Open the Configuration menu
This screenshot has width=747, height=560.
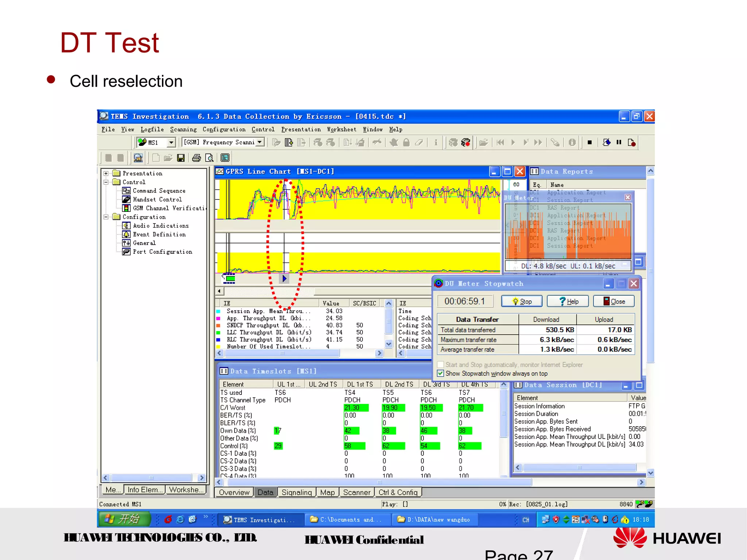(x=224, y=129)
